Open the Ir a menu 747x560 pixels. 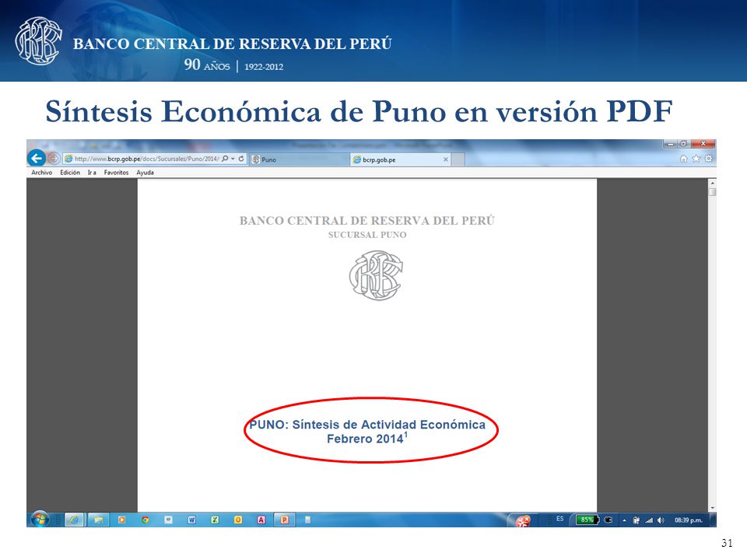(x=92, y=173)
